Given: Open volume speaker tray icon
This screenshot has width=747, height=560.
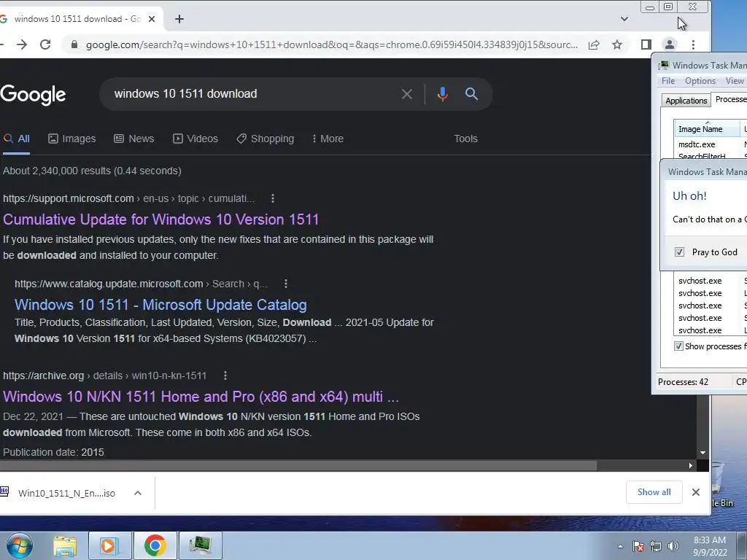Looking at the screenshot, I should (x=673, y=546).
